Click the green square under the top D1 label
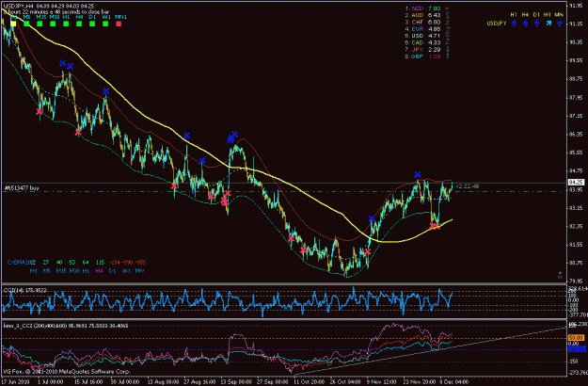 [92, 24]
